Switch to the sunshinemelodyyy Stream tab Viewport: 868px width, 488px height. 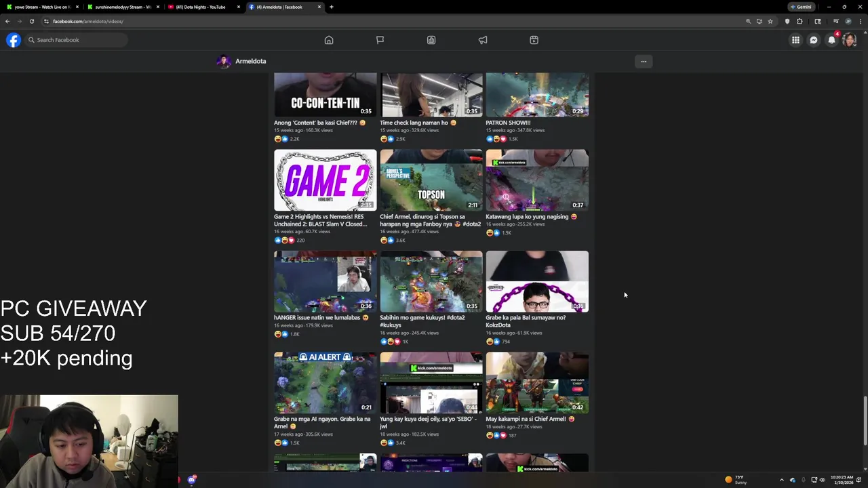(122, 7)
